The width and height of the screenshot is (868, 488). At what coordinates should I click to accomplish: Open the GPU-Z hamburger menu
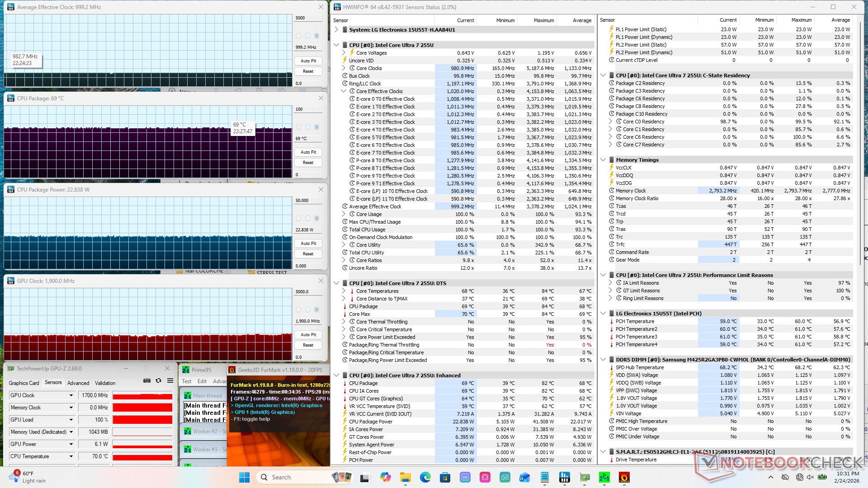pos(170,381)
